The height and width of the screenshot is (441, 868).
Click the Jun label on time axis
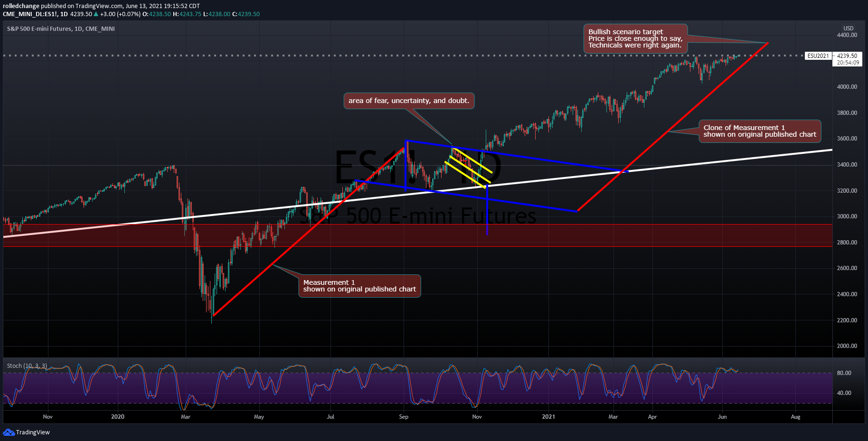(x=722, y=417)
